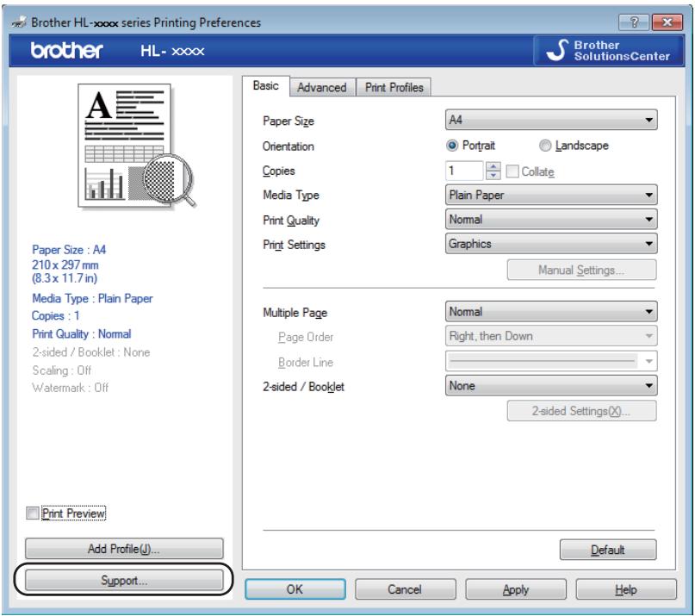This screenshot has width=695, height=616.
Task: Click into the Copies number field
Action: click(x=464, y=171)
